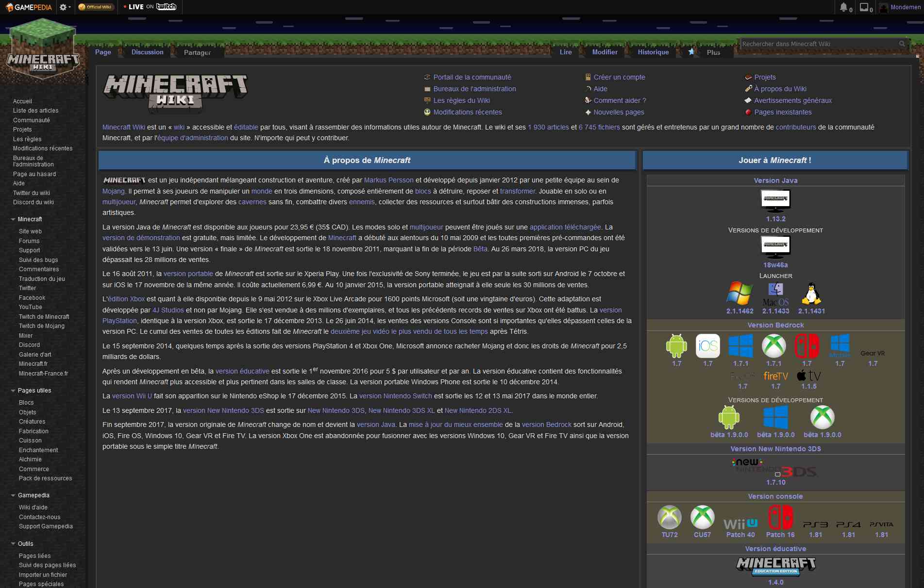Click the Xbox One CU57 icon

(702, 517)
